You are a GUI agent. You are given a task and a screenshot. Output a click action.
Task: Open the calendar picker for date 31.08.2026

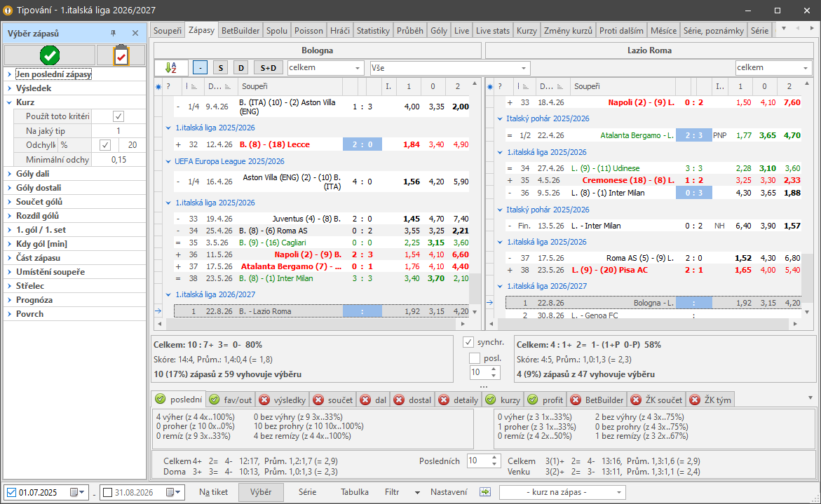[172, 493]
